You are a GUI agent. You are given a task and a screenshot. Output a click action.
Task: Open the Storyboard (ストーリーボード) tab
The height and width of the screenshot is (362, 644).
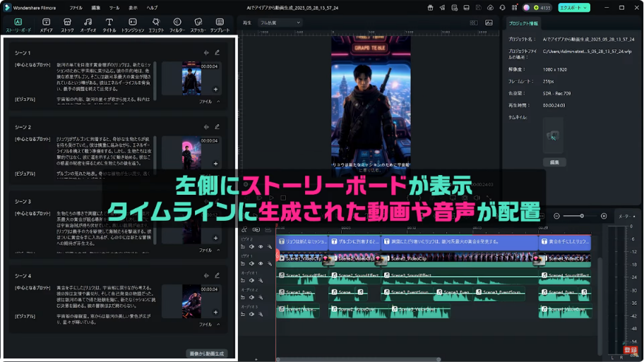pos(18,25)
